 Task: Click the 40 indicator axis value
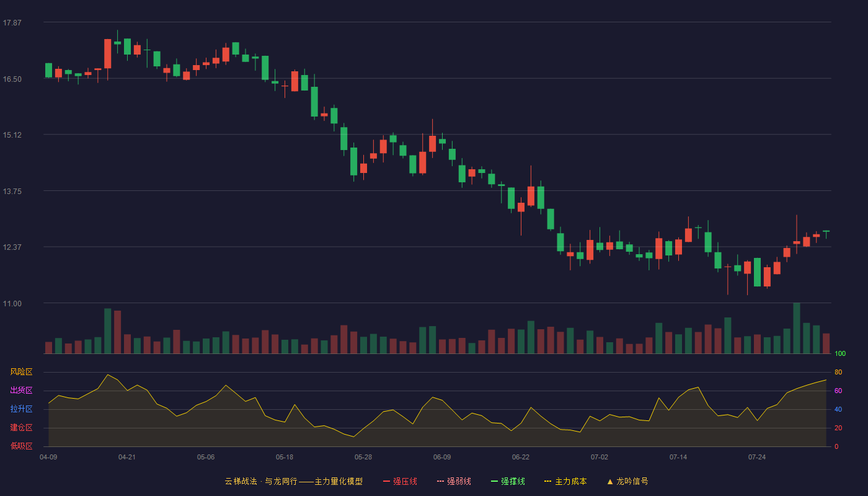pos(838,409)
